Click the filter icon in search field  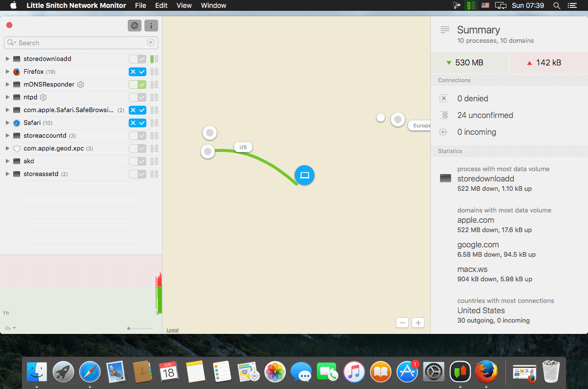(151, 42)
